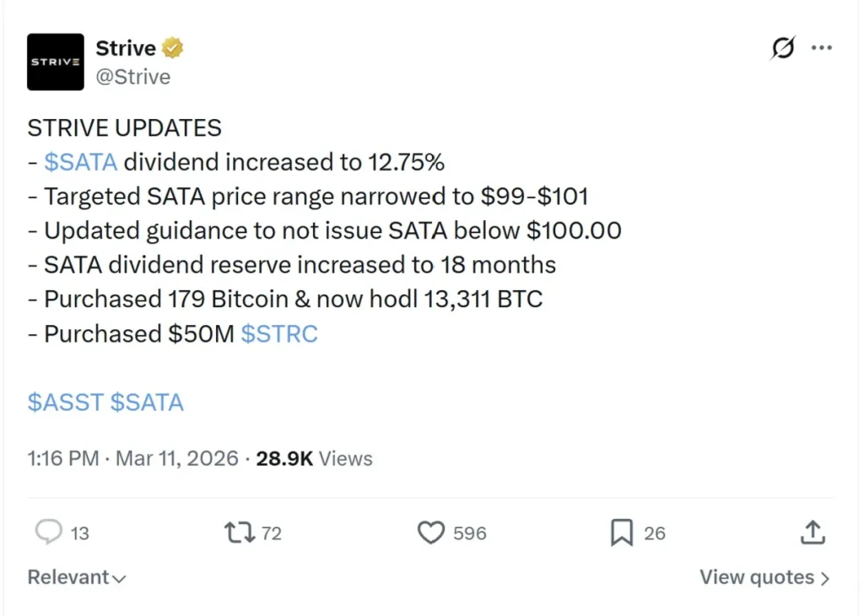Open the @Strive handle
This screenshot has height=616, width=864.
(133, 77)
